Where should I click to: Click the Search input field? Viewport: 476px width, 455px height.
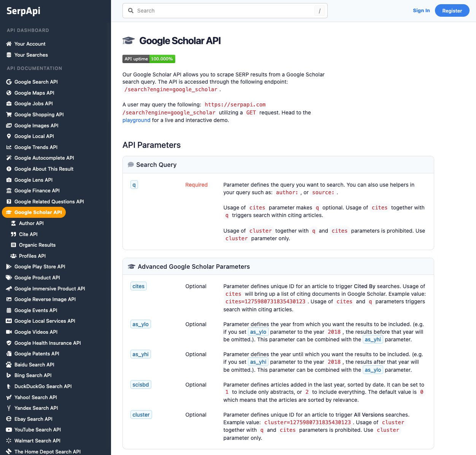tap(225, 11)
